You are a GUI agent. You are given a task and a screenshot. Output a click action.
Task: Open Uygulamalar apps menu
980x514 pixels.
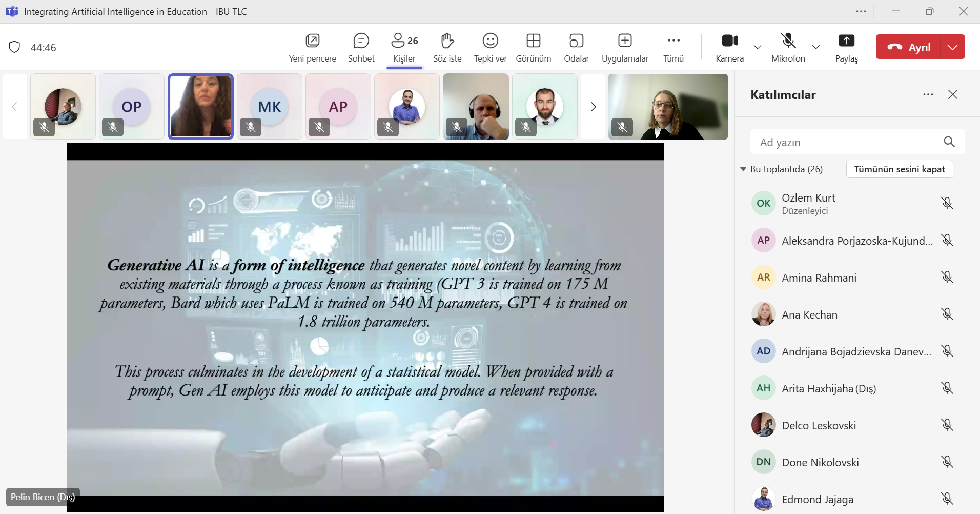coord(625,47)
